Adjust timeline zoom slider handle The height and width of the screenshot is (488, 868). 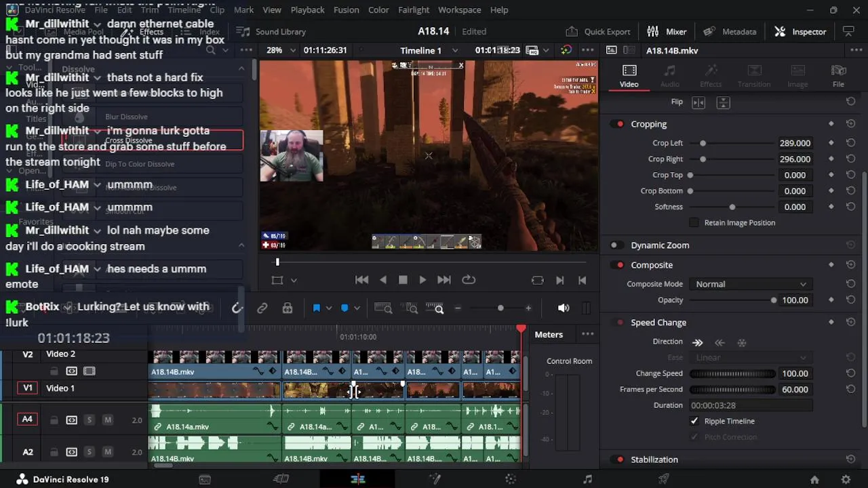click(500, 308)
